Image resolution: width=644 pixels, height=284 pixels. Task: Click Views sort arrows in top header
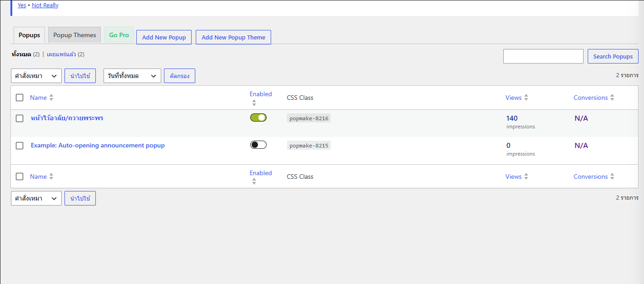[x=526, y=98]
